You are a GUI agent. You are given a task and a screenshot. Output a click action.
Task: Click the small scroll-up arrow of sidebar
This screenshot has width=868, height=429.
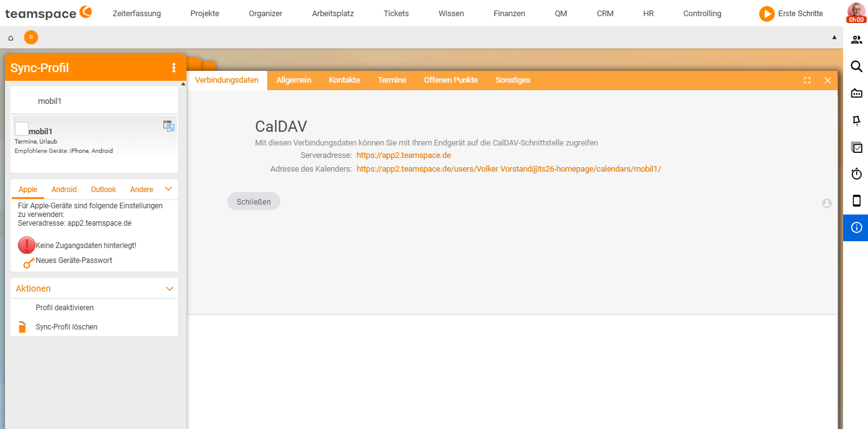tap(183, 84)
